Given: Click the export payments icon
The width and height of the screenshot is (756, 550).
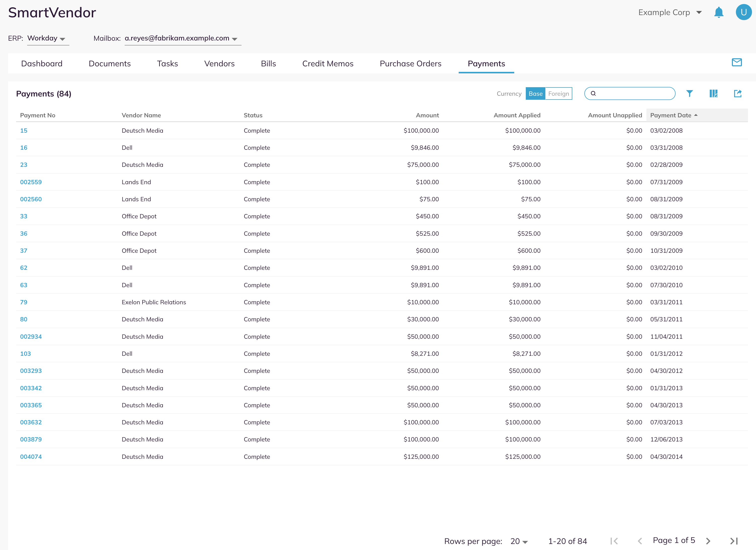Looking at the screenshot, I should click(x=738, y=94).
